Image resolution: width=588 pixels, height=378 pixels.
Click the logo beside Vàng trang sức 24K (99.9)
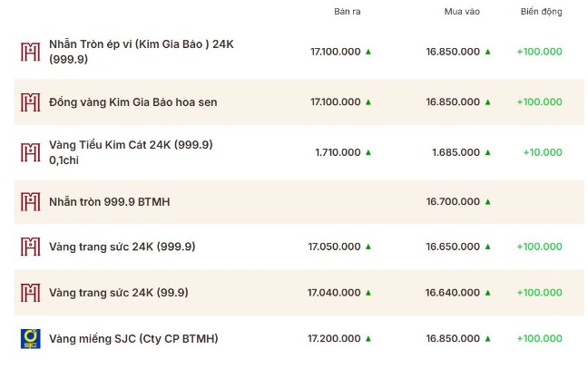click(x=30, y=293)
